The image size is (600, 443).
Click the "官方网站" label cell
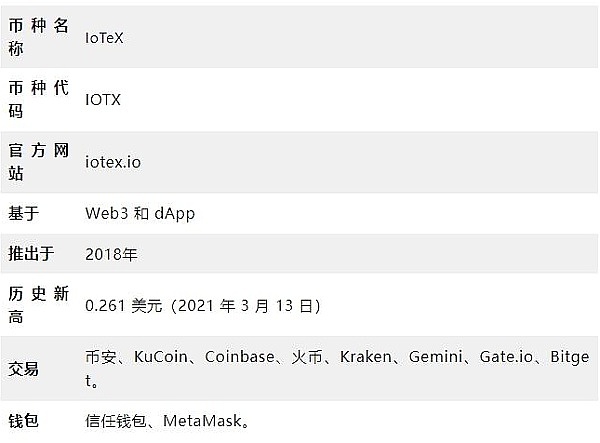[39, 161]
